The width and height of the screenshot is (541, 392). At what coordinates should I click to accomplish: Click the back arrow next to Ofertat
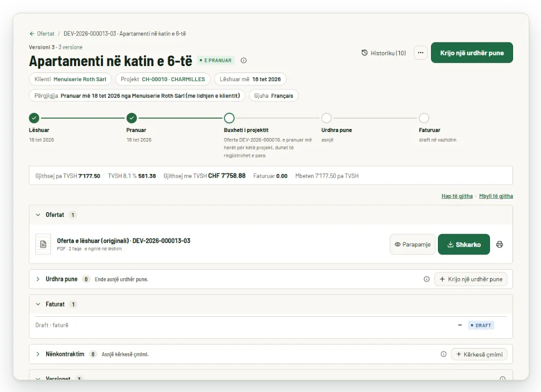coord(32,34)
